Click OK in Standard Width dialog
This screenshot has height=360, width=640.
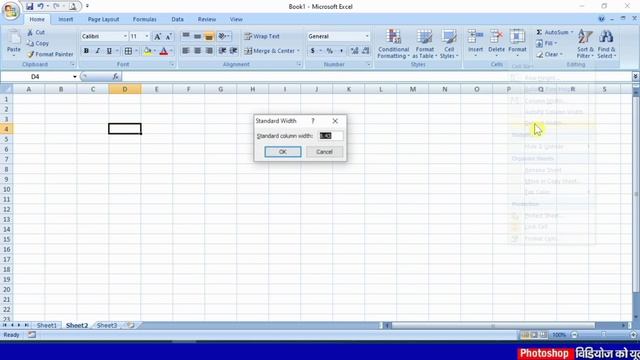(283, 152)
